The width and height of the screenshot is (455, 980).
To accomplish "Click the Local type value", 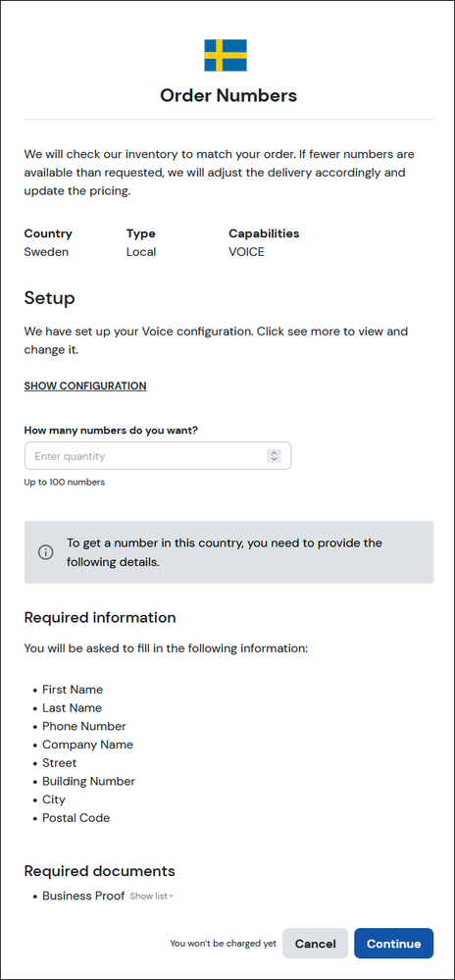I will [x=141, y=252].
